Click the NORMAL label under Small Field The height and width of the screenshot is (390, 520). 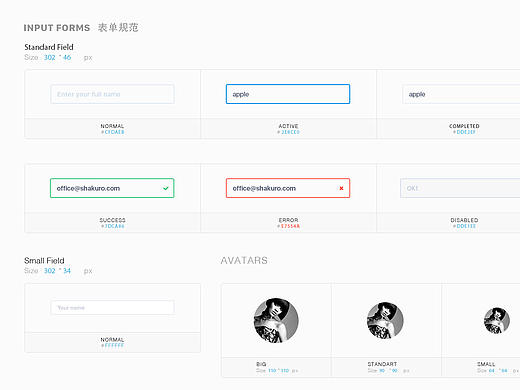point(112,339)
